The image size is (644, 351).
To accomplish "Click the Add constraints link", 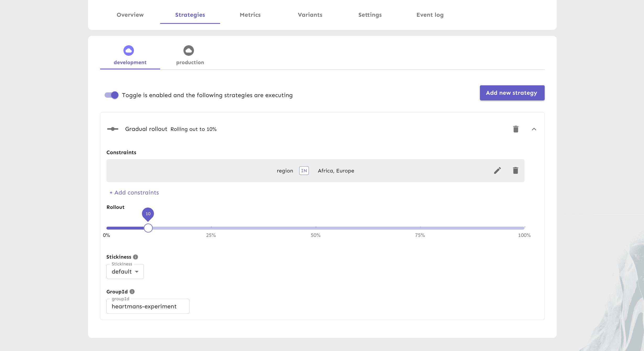I will 134,193.
